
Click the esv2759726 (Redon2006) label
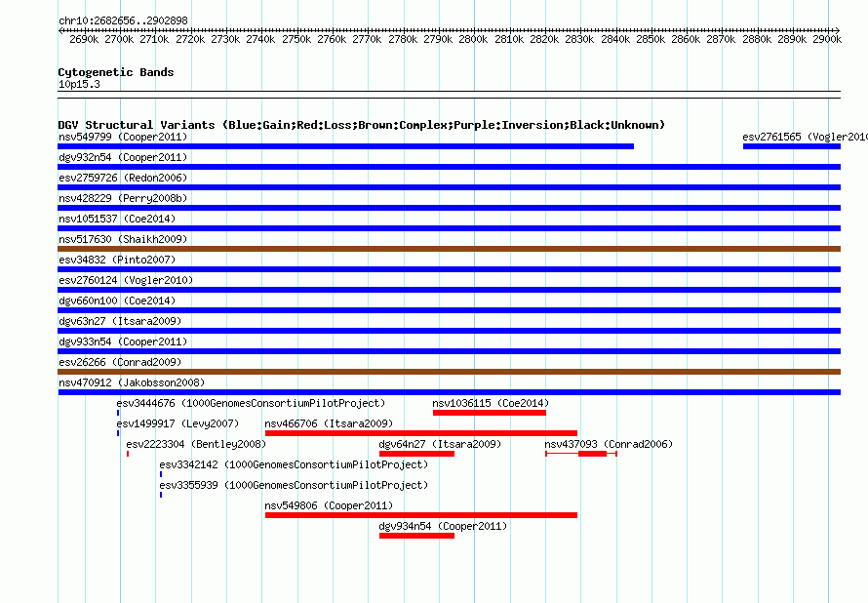click(123, 178)
